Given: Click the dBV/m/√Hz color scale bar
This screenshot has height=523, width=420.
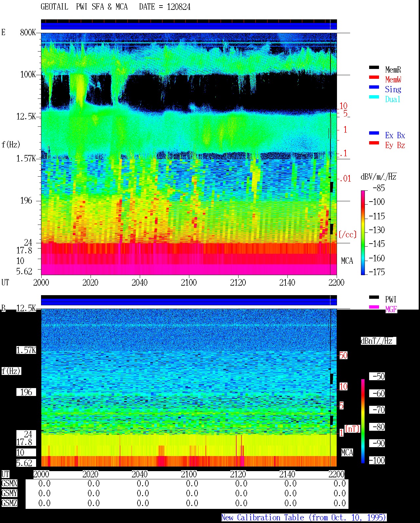Looking at the screenshot, I should tap(363, 232).
